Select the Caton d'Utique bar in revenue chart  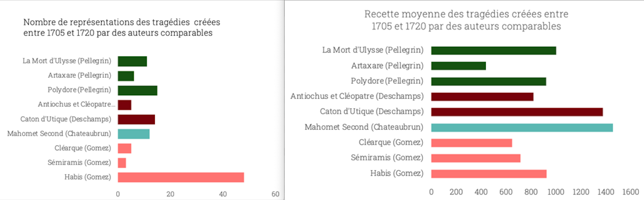[517, 112]
